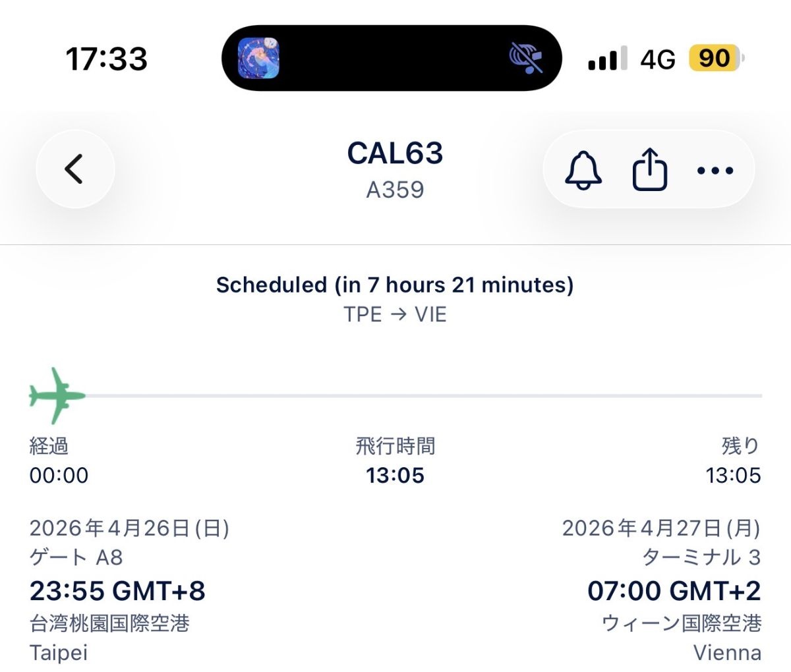Image resolution: width=791 pixels, height=672 pixels.
Task: Tap the back chevron button
Action: [x=74, y=169]
